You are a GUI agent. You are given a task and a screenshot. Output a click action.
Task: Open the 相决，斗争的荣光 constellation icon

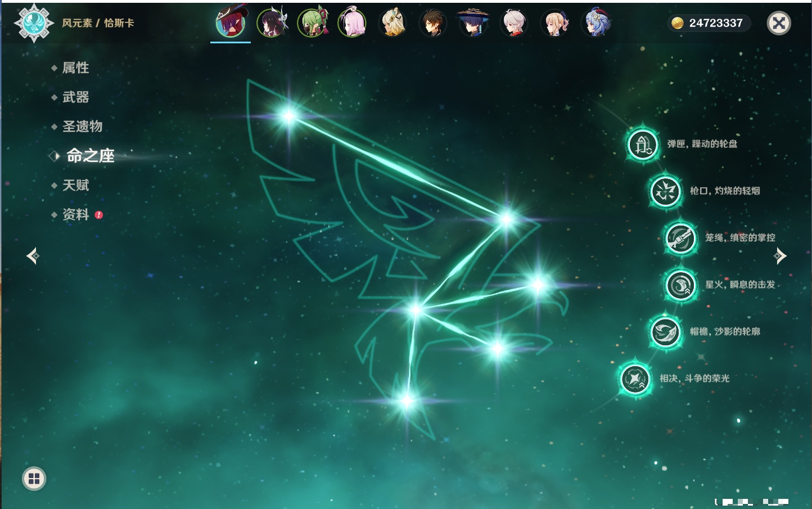click(635, 379)
